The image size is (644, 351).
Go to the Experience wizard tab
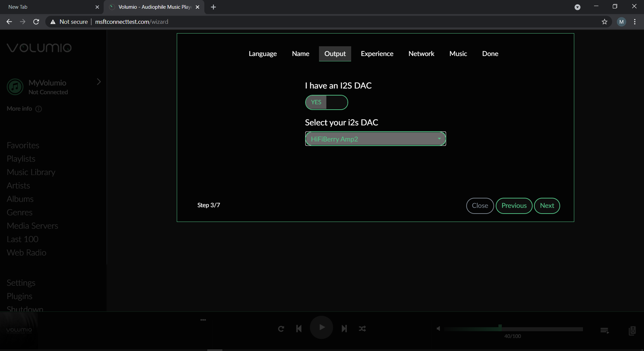377,54
